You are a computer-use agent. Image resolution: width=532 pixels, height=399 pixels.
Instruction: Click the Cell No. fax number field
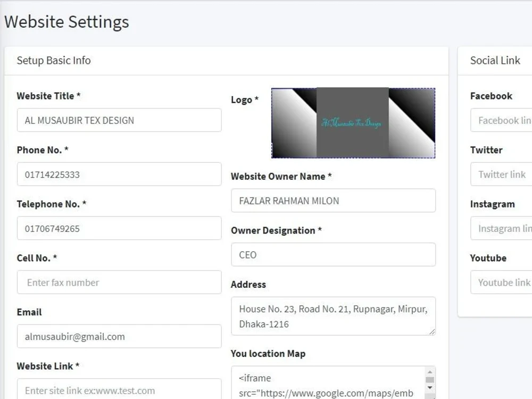point(119,282)
